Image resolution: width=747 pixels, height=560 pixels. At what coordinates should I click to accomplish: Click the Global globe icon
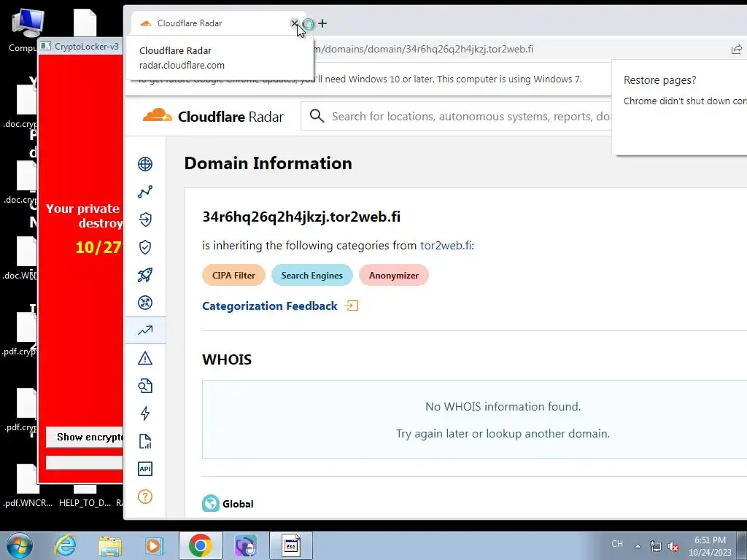tap(211, 503)
